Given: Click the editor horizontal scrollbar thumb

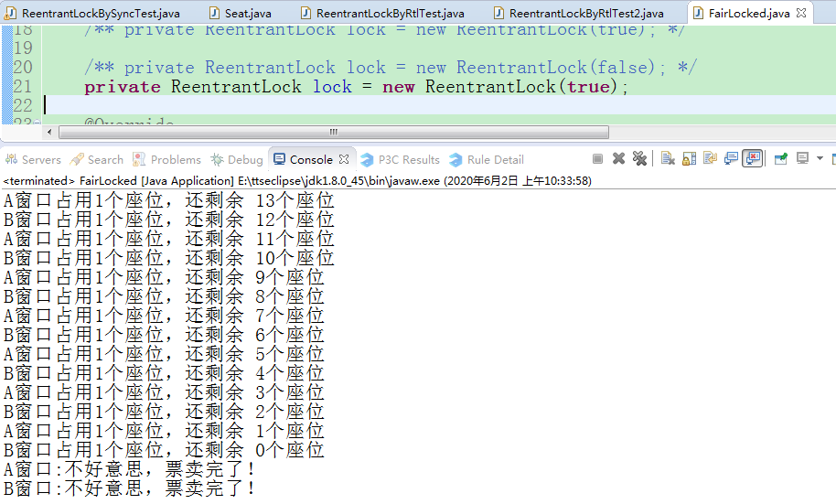Looking at the screenshot, I should 334,133.
